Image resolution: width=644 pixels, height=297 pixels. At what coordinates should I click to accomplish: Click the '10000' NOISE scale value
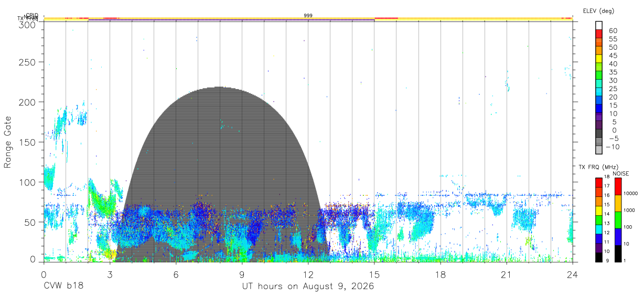(x=632, y=193)
